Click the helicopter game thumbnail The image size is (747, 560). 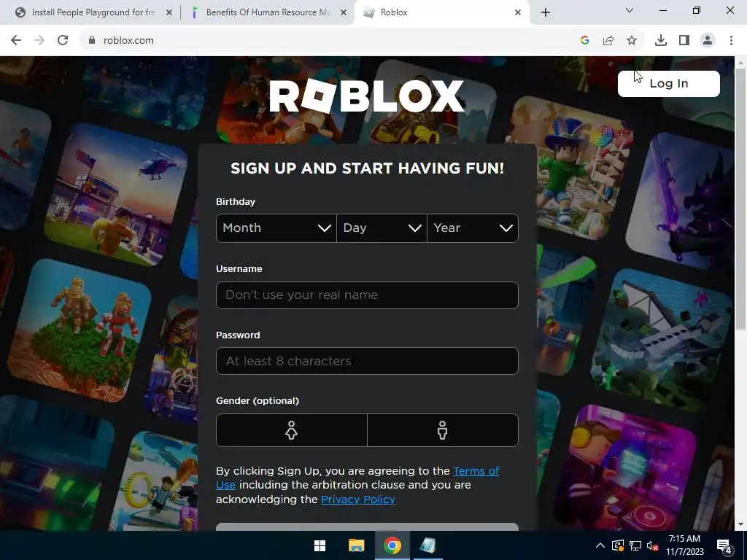pos(117,195)
